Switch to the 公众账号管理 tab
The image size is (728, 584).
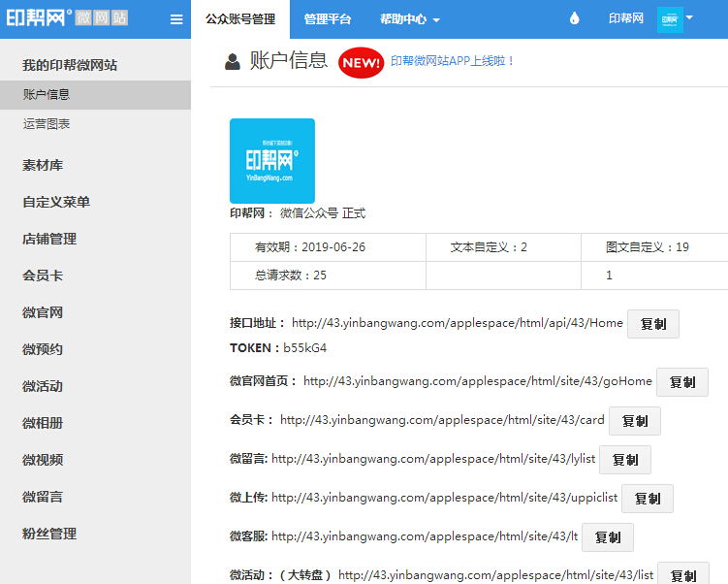click(x=239, y=19)
